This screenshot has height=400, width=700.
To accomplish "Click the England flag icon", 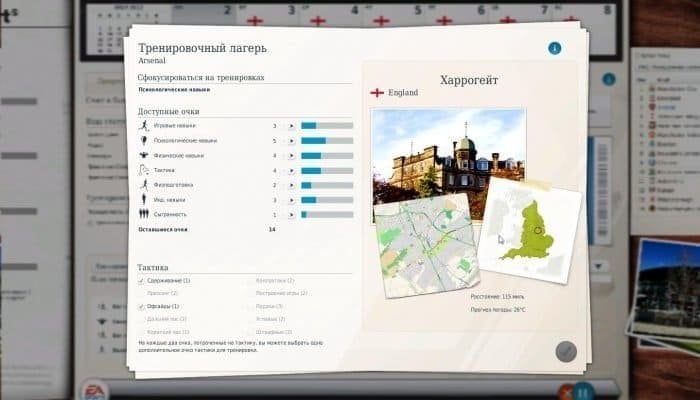I will (x=377, y=93).
